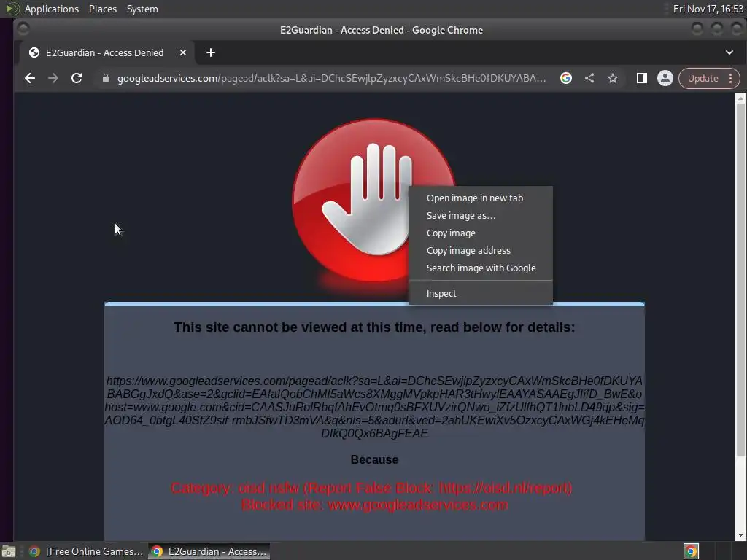Bookmark this tab with the star

613,78
